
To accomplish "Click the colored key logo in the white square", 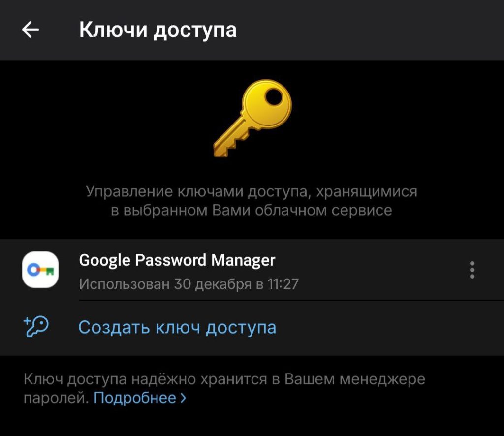I will [x=40, y=270].
